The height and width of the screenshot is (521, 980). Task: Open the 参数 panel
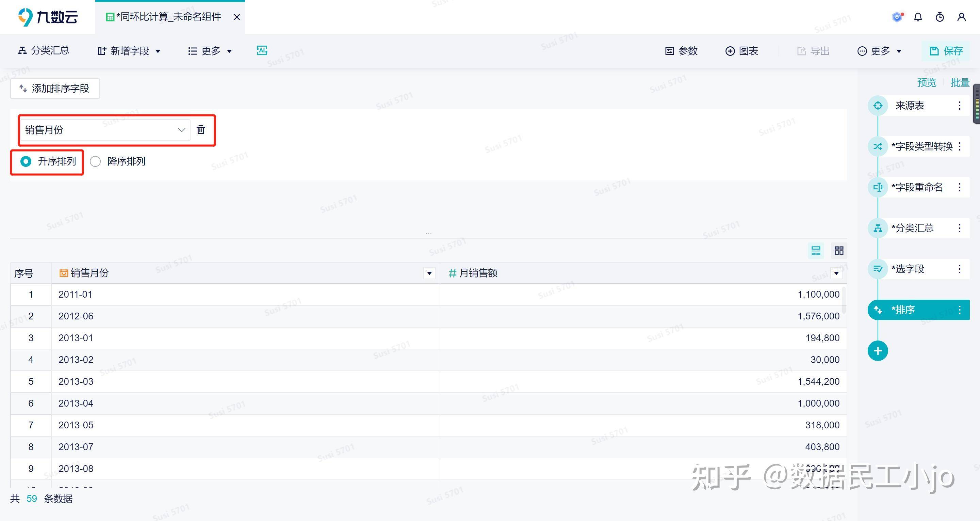click(681, 51)
